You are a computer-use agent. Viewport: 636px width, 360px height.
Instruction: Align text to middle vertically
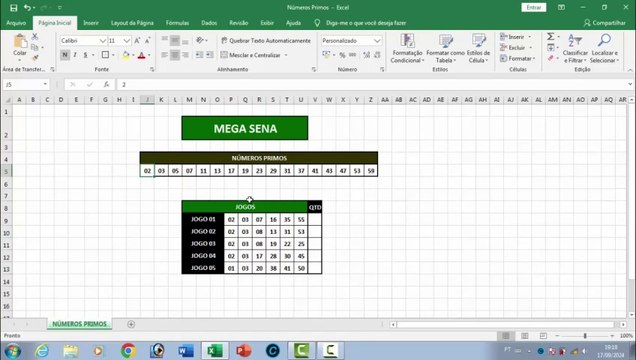pyautogui.click(x=175, y=41)
